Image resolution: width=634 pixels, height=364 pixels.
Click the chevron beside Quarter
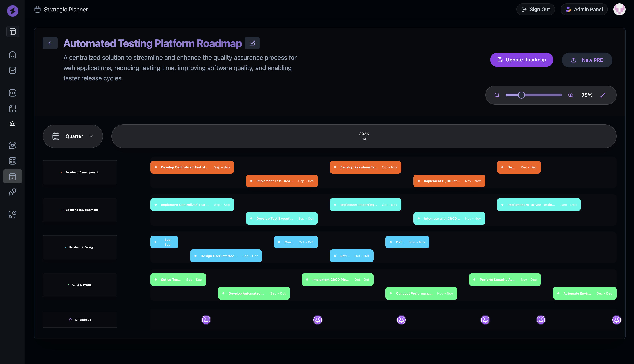point(91,136)
